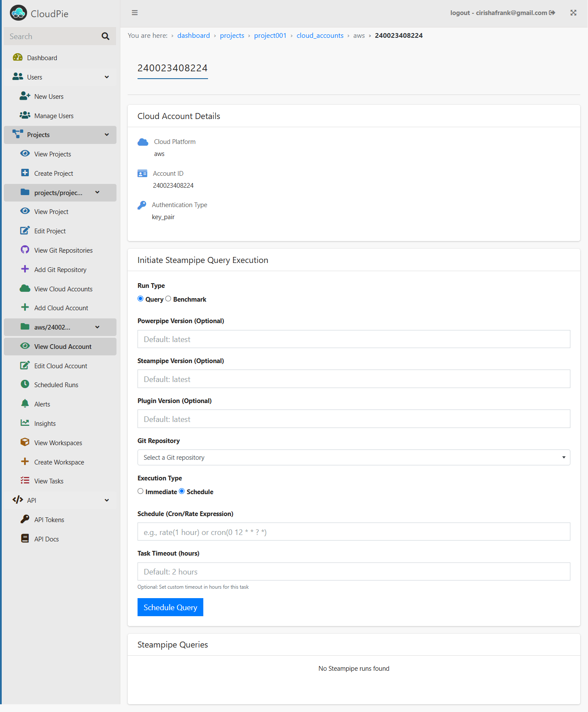
Task: Follow the dashboard breadcrumb link
Action: pos(193,35)
